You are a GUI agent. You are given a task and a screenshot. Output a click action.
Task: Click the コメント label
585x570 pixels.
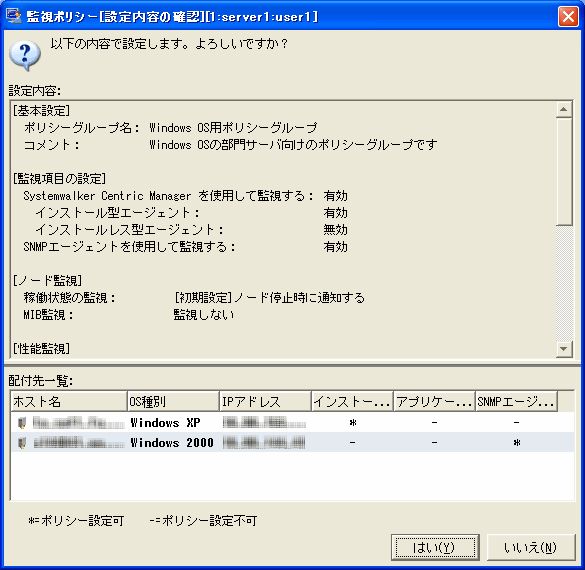[x=51, y=144]
